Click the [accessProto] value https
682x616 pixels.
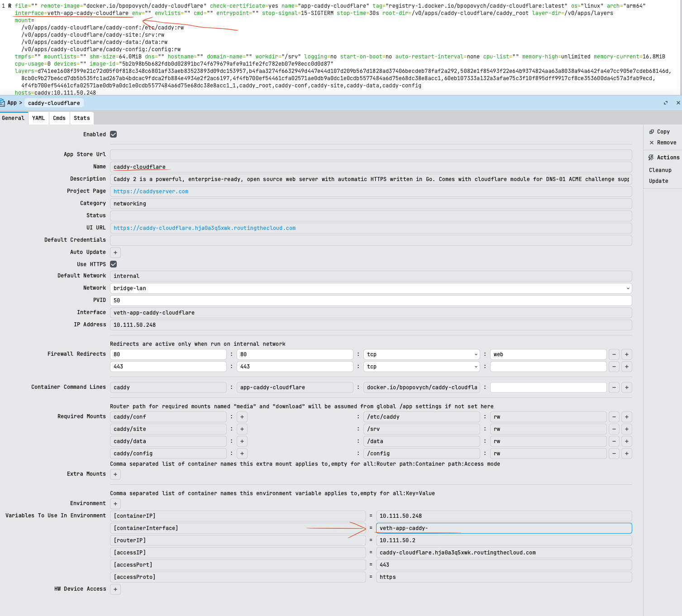504,577
